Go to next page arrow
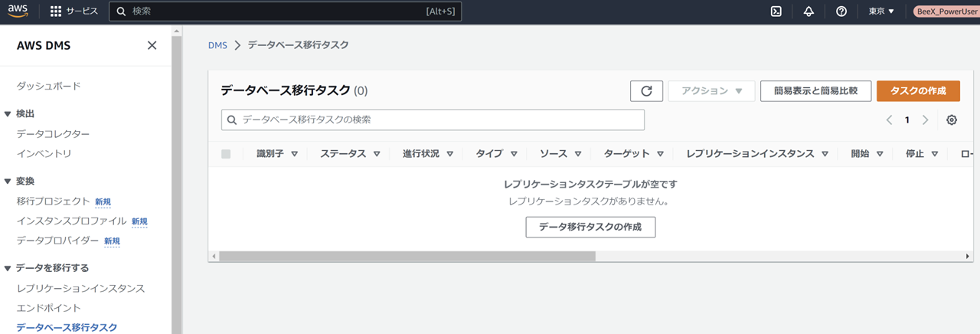 point(925,120)
